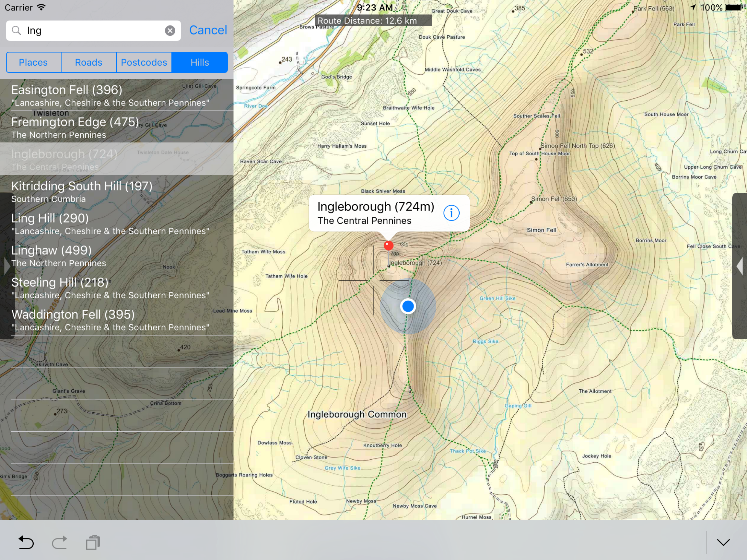
Task: Switch to the Postcodes tab
Action: [x=144, y=63]
